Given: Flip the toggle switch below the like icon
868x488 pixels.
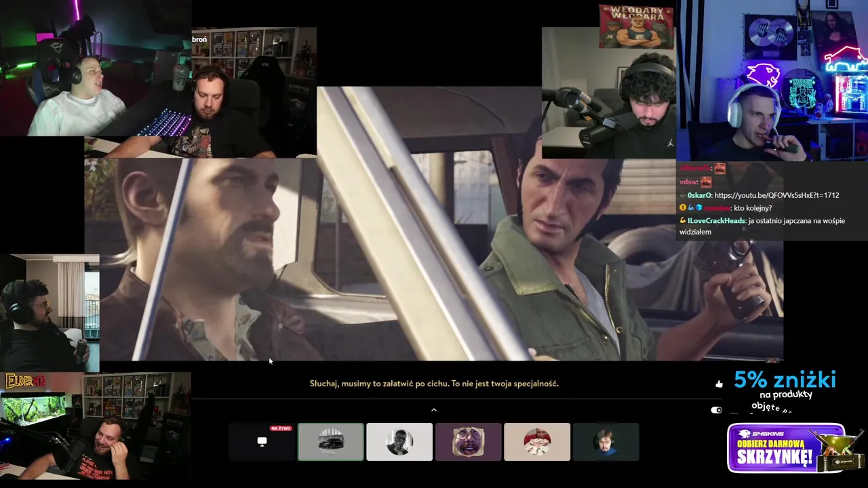Looking at the screenshot, I should [716, 410].
